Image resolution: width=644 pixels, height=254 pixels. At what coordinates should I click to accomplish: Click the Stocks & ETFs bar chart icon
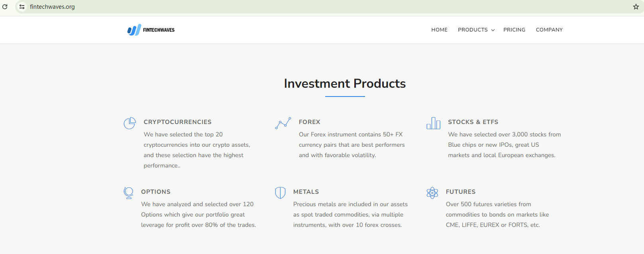click(x=433, y=123)
